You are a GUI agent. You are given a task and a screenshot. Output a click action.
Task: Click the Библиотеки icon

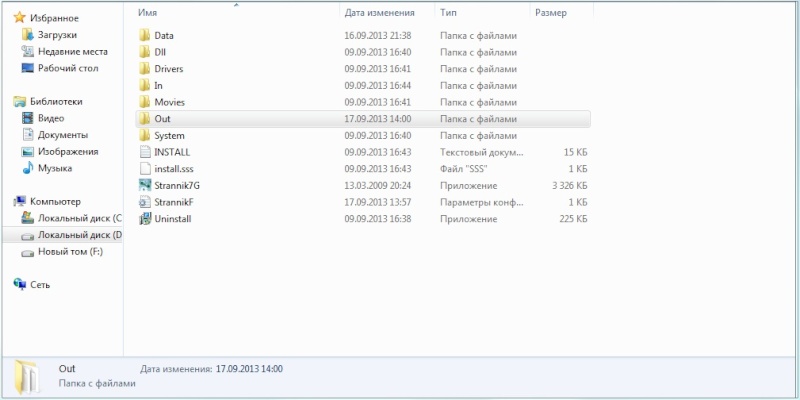tap(19, 102)
